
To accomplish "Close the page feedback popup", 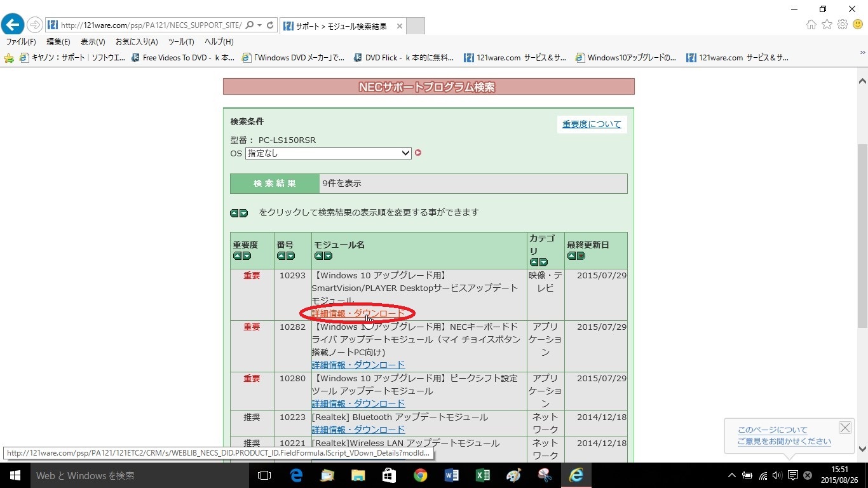I will pyautogui.click(x=844, y=428).
